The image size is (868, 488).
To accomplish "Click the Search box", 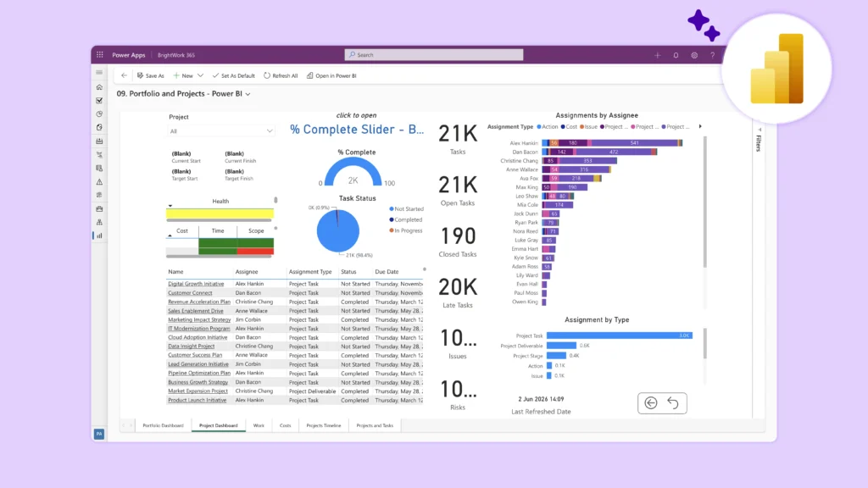I will click(433, 55).
